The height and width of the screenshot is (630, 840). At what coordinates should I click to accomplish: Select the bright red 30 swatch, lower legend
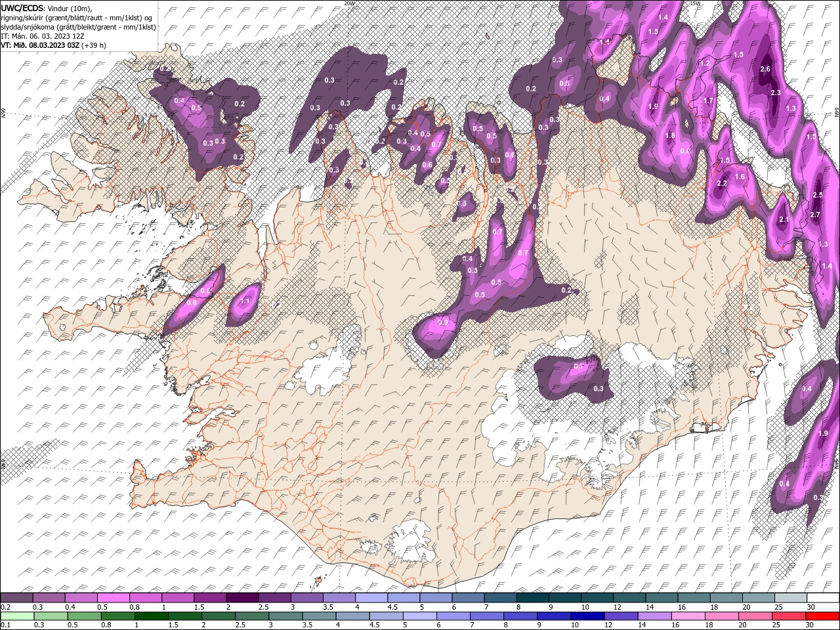(823, 616)
